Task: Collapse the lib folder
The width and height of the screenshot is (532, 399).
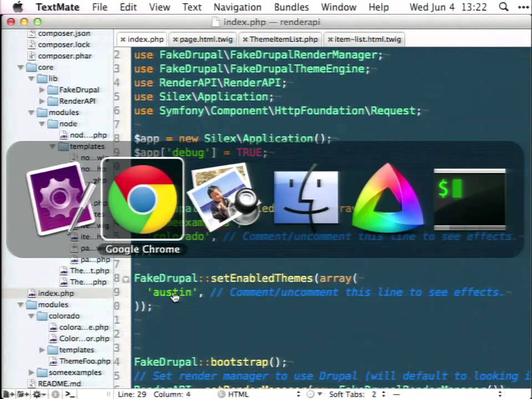Action: 31,78
